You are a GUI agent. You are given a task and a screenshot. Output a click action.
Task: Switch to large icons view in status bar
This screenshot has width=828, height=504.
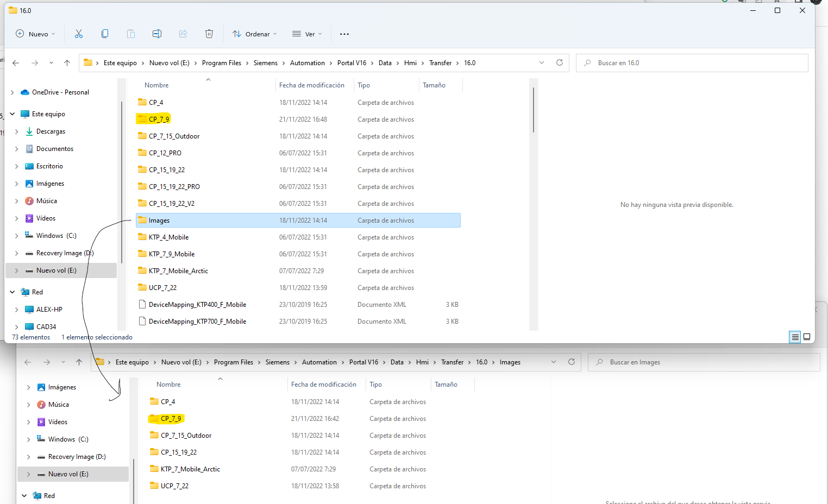(x=807, y=337)
